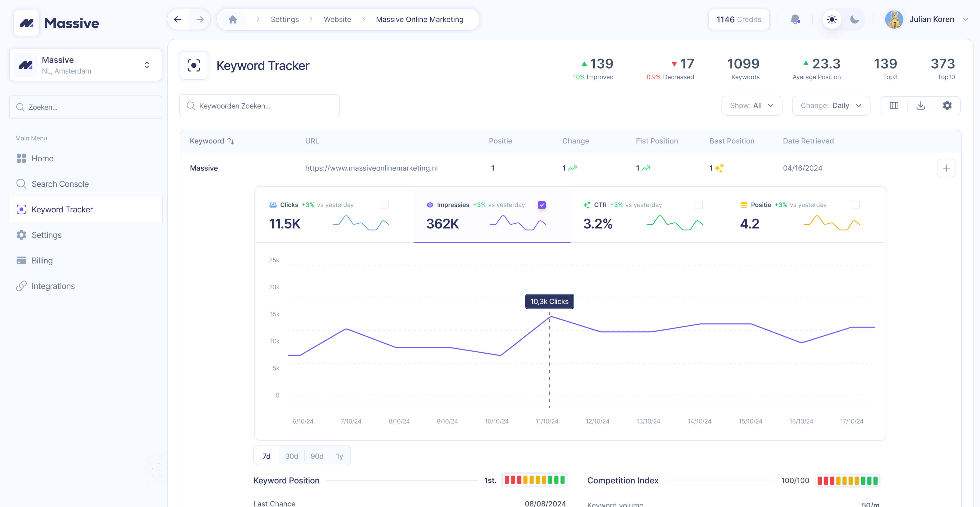Click the Competition Index color meter
The height and width of the screenshot is (507, 980).
coord(847,480)
